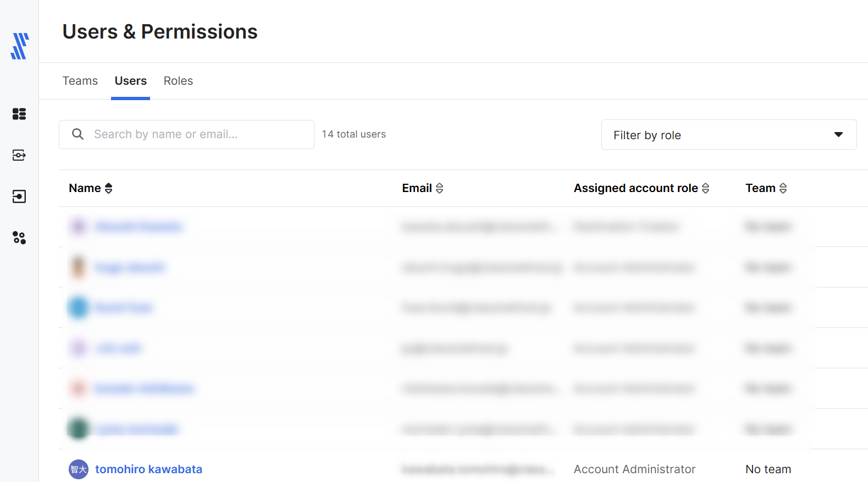Sort users by Name column arrows

click(109, 188)
